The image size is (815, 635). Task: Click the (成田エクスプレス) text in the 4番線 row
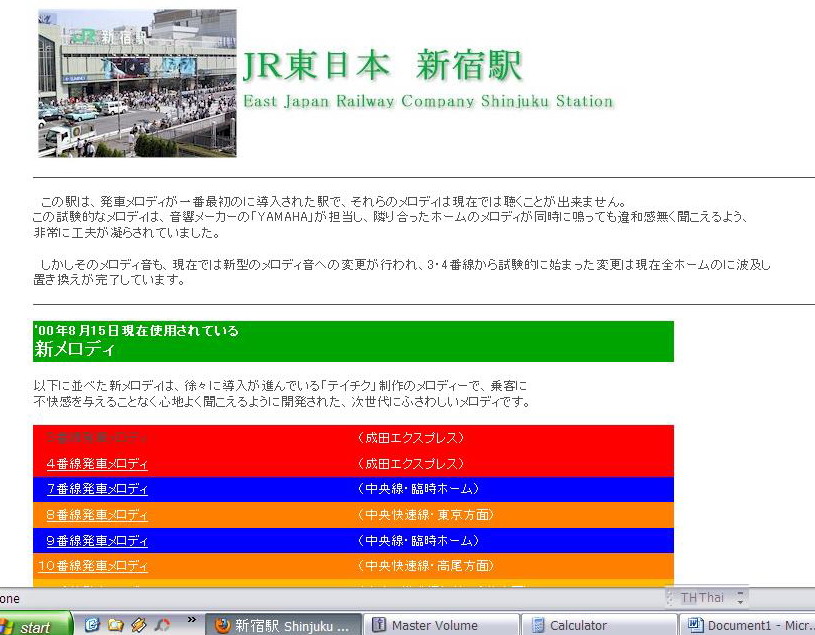coord(411,464)
